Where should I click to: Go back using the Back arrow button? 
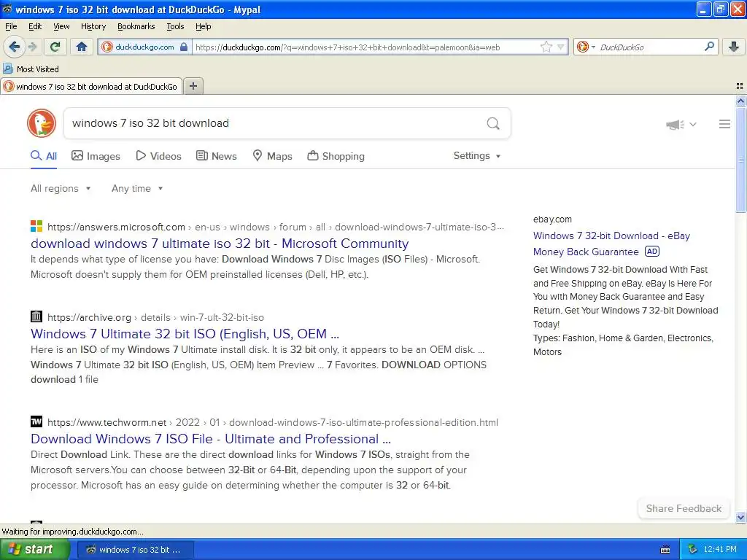14,47
